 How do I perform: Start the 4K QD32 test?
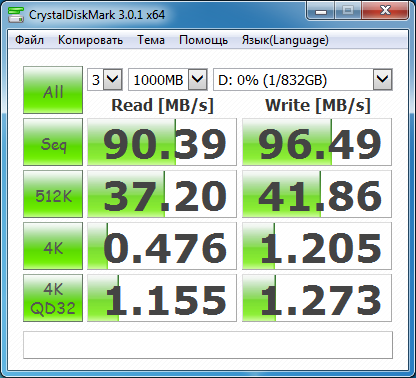tap(53, 298)
